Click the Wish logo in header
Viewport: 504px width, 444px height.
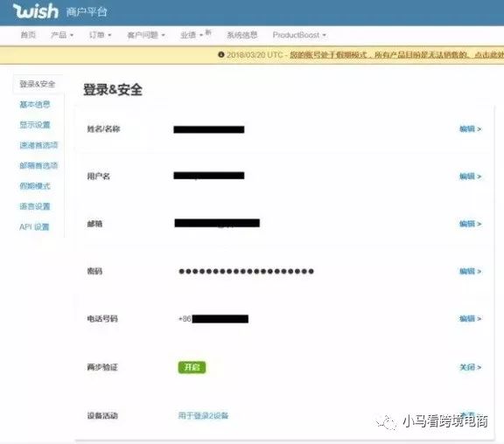click(x=36, y=10)
